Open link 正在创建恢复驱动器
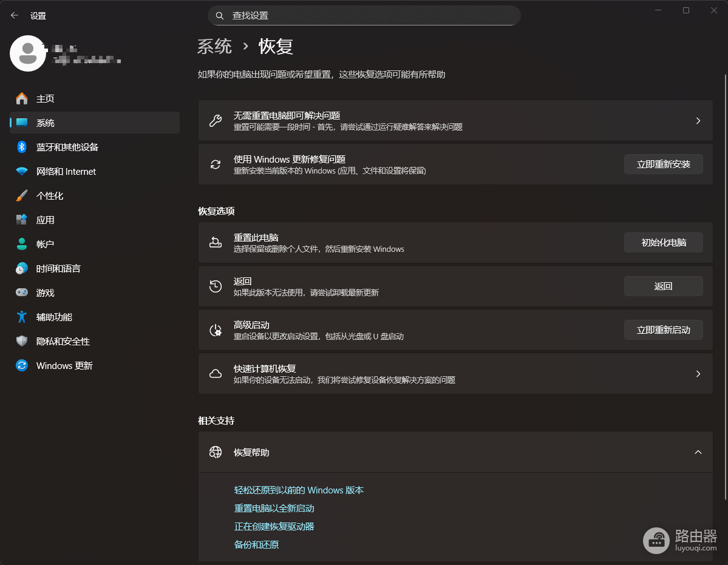Image resolution: width=728 pixels, height=565 pixels. coord(274,526)
